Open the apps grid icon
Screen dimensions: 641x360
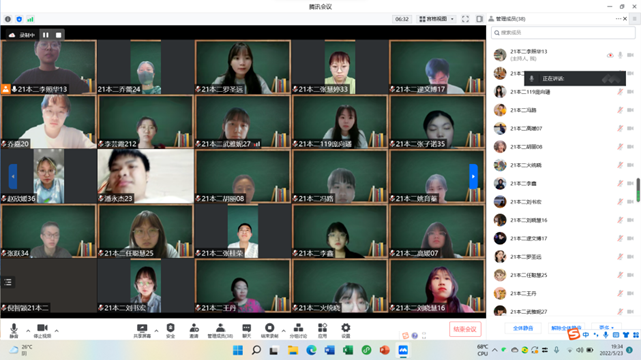click(322, 330)
